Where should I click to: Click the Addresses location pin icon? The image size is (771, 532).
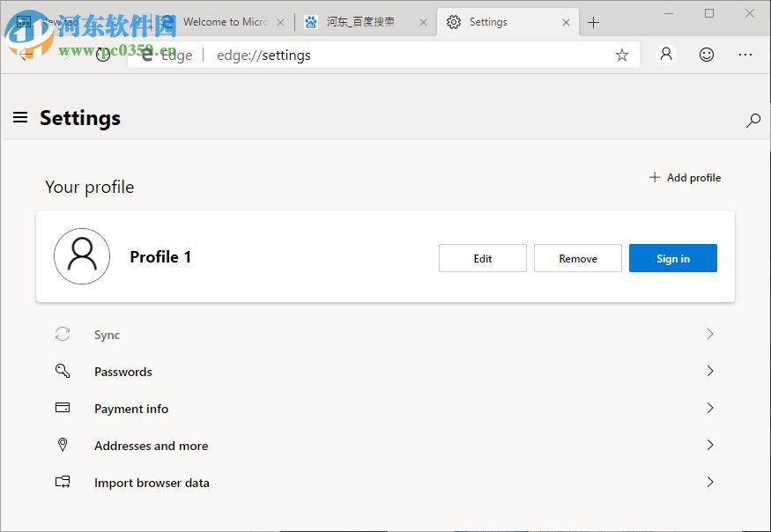coord(63,445)
